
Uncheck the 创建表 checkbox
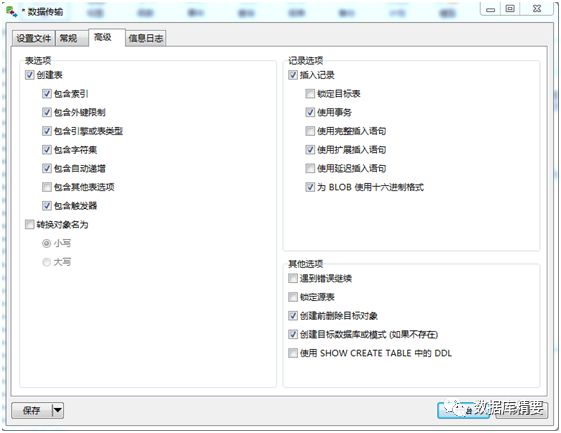click(29, 75)
